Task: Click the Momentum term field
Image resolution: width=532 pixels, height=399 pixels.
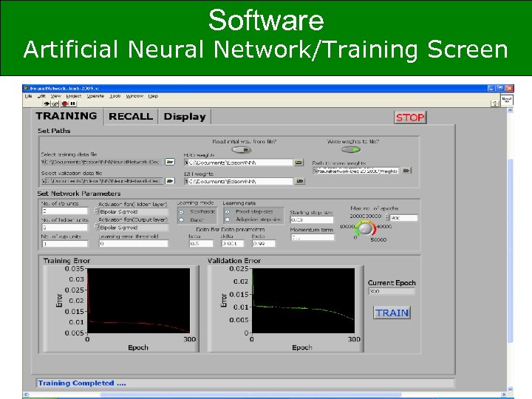Action: (x=313, y=237)
